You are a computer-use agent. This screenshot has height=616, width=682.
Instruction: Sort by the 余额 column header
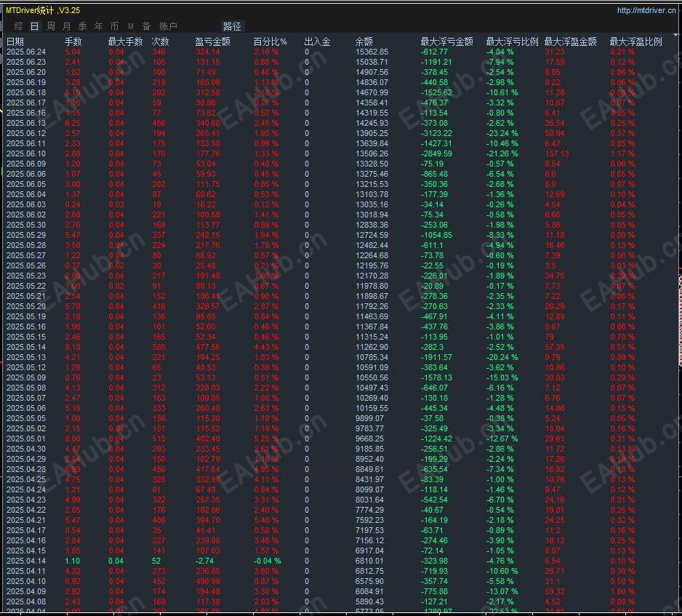pos(364,41)
